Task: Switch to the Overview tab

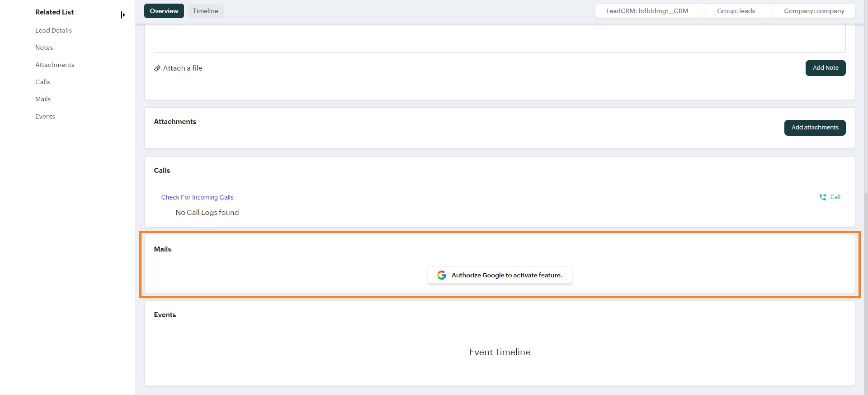Action: [164, 11]
